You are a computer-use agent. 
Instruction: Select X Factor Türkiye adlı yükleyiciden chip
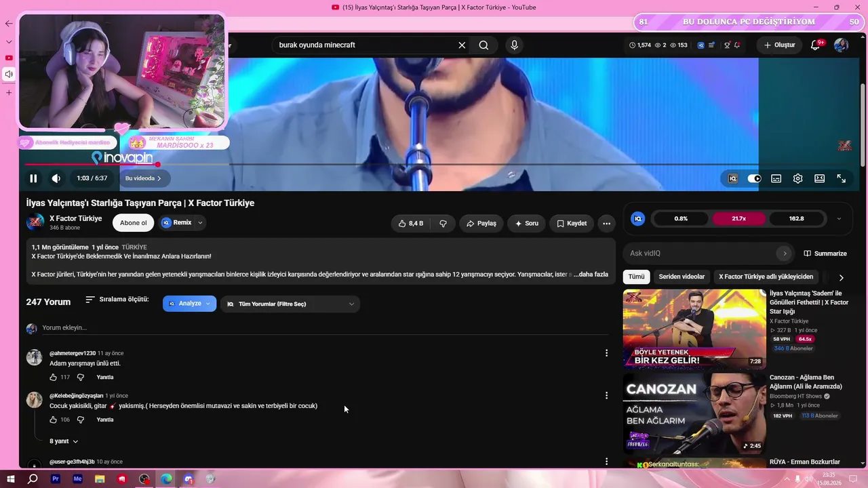766,277
